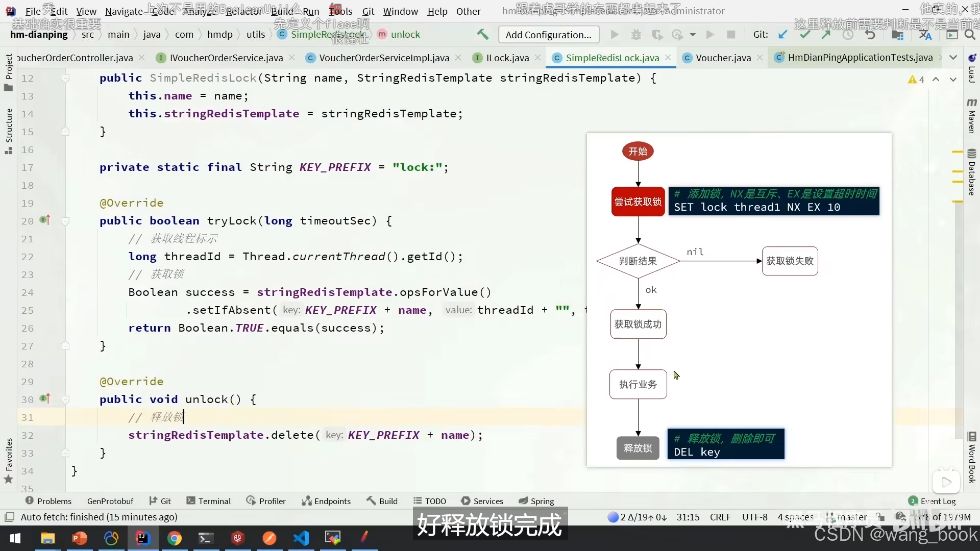Click override gutter marker at tryLock line
This screenshot has width=980, height=551.
[45, 220]
